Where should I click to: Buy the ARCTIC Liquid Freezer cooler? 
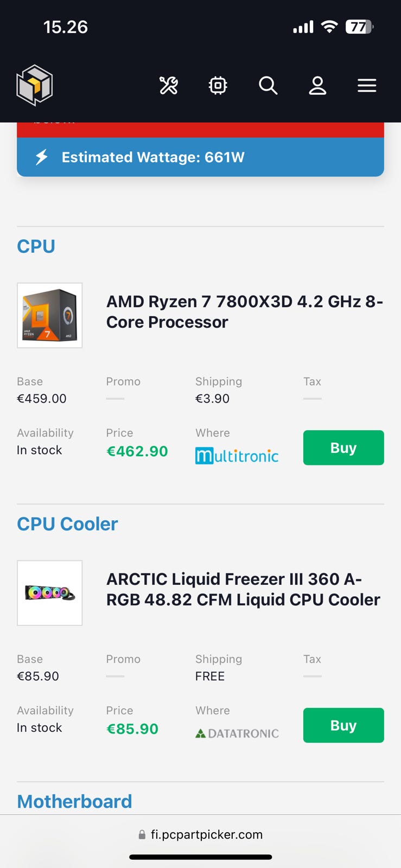click(x=343, y=725)
